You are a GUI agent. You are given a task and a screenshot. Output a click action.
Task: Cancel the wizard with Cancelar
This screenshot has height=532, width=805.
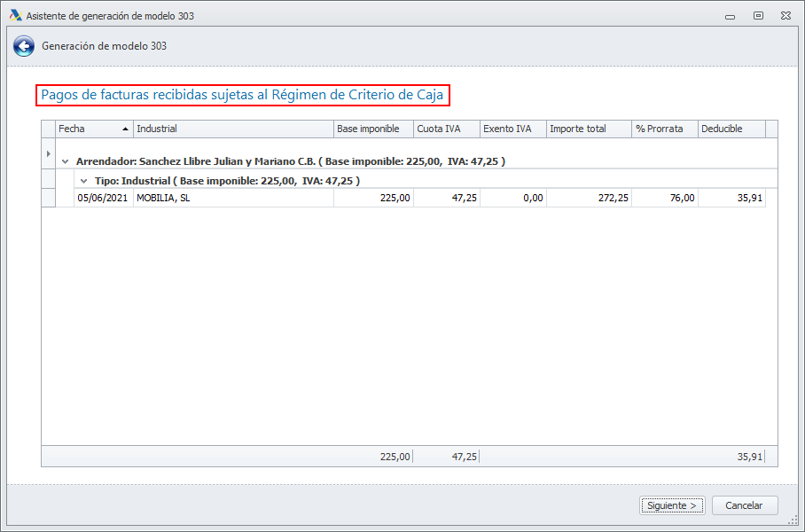pos(745,505)
